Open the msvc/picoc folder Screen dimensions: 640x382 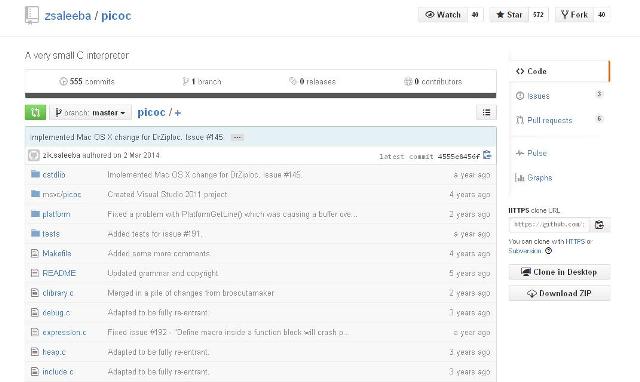click(x=62, y=194)
